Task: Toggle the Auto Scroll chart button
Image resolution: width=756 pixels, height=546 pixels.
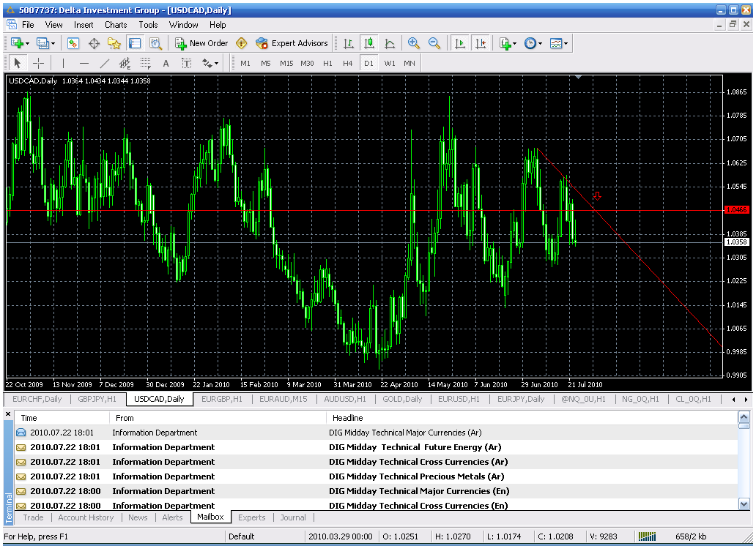Action: coord(460,43)
